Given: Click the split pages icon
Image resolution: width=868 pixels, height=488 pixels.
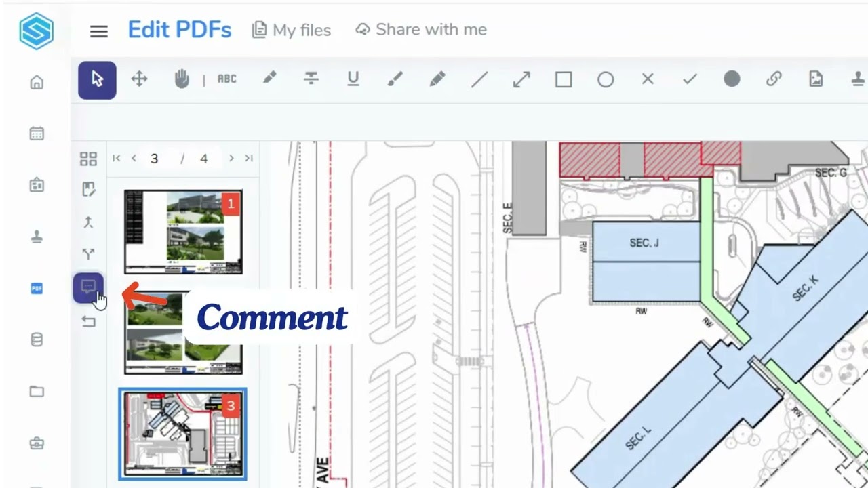Looking at the screenshot, I should (x=88, y=254).
